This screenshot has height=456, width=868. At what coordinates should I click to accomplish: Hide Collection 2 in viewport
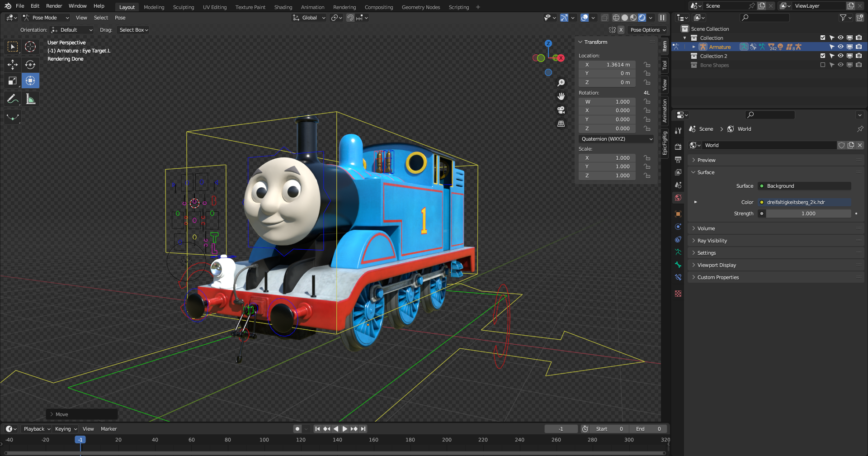840,56
